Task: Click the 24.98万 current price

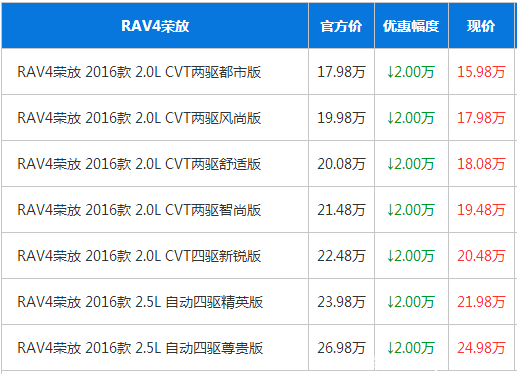Action: 481,348
